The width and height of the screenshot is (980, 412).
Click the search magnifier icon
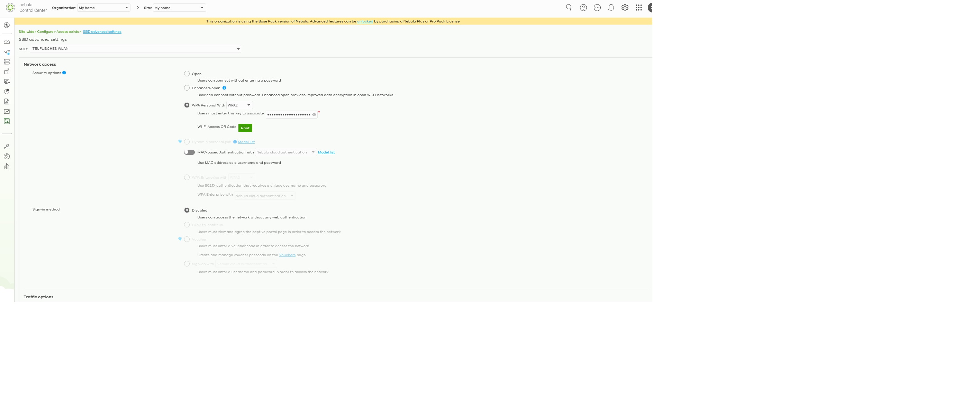569,8
